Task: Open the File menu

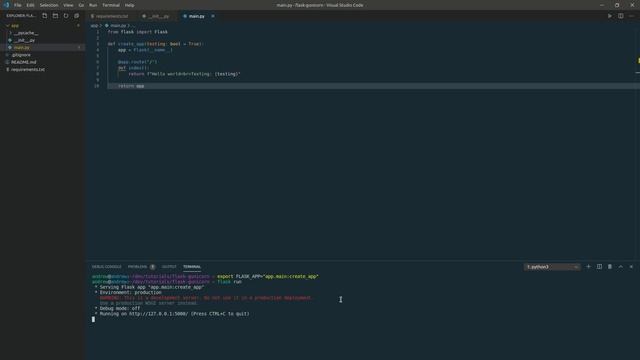Action: 18,5
